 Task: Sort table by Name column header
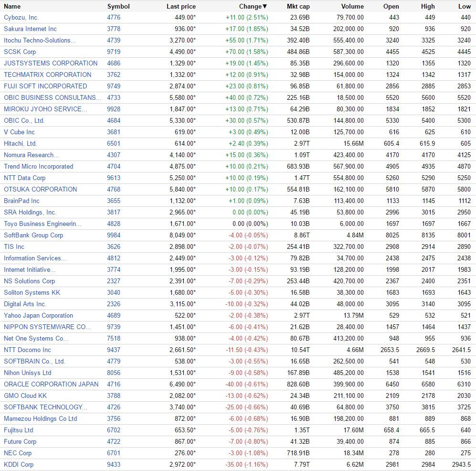[x=12, y=6]
